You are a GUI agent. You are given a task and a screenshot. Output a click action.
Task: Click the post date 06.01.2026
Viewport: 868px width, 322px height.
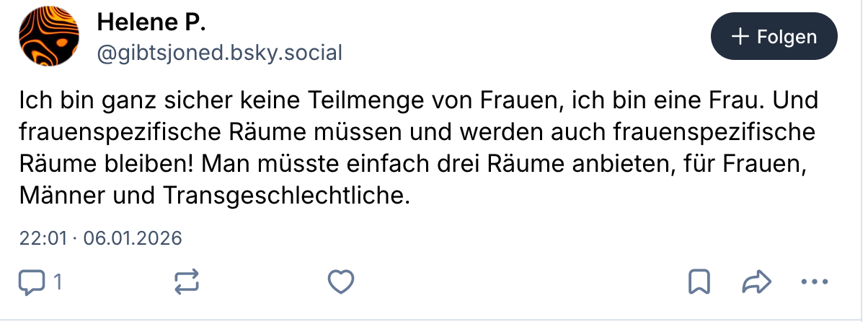(133, 238)
